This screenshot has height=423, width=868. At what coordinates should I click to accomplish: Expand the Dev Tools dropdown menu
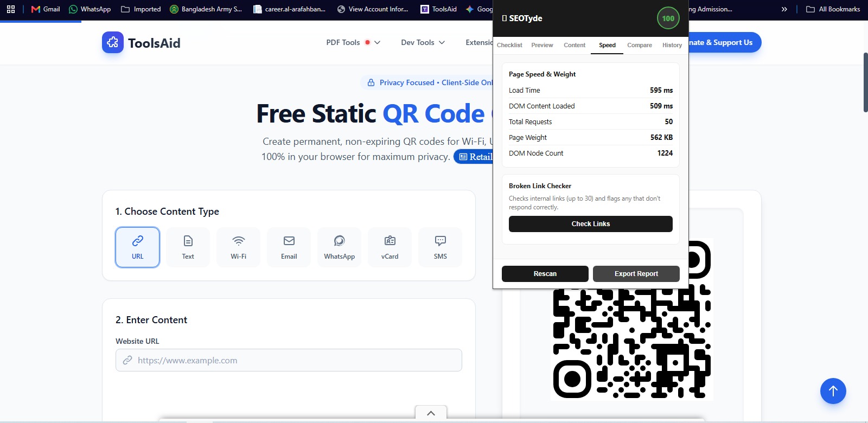click(x=423, y=42)
